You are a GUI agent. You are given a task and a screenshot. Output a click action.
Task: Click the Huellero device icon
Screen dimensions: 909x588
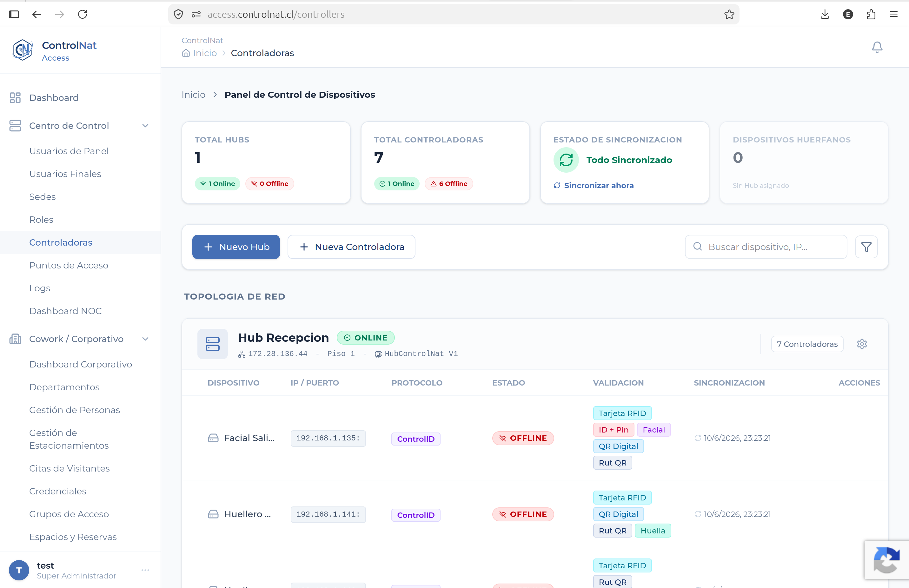(213, 514)
